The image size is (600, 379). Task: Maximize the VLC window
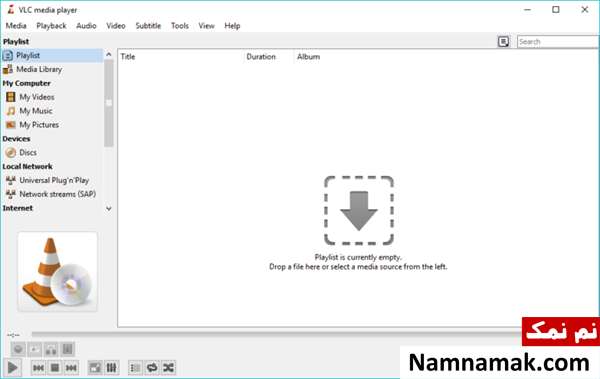click(x=556, y=10)
